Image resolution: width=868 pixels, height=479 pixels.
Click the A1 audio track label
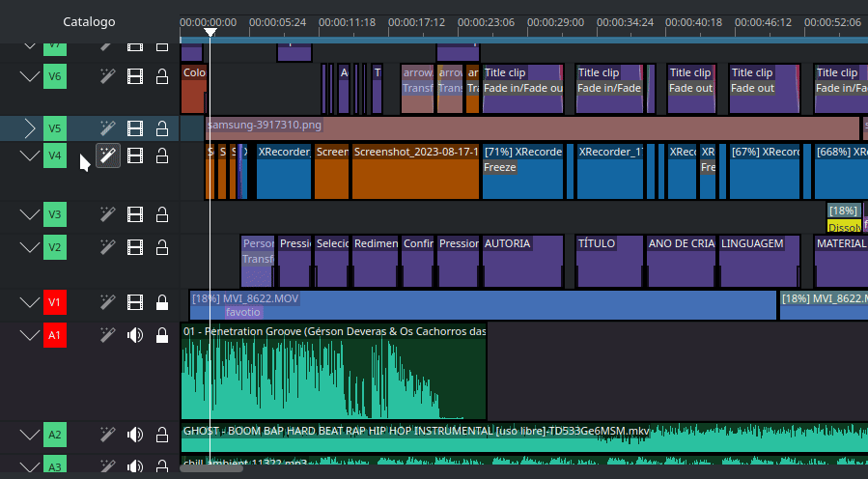pos(55,335)
